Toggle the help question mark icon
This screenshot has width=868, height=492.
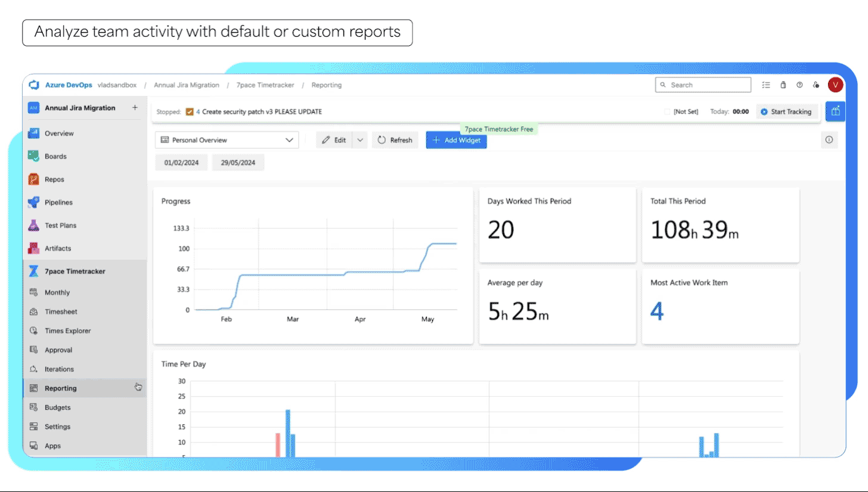pos(799,85)
